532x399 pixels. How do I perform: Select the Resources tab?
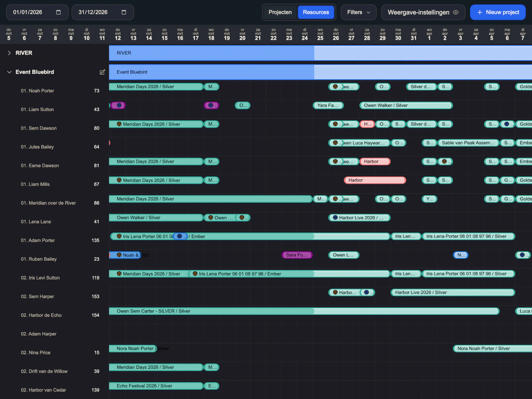click(316, 12)
